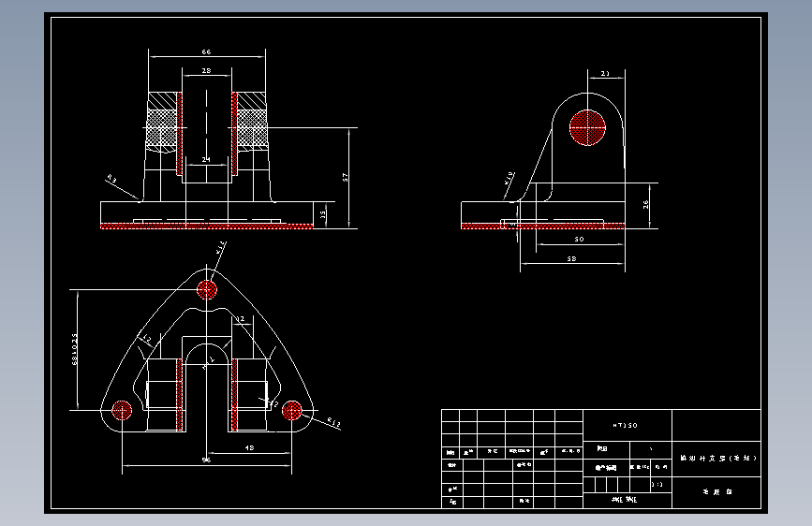Select the "68±0.25" vertical tolerance dimension
812x526 pixels.
[75, 349]
